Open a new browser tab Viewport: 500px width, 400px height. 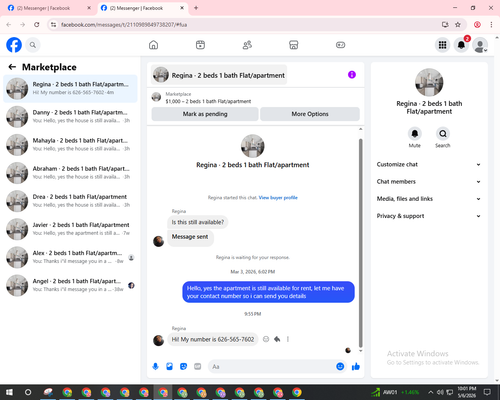(x=196, y=8)
